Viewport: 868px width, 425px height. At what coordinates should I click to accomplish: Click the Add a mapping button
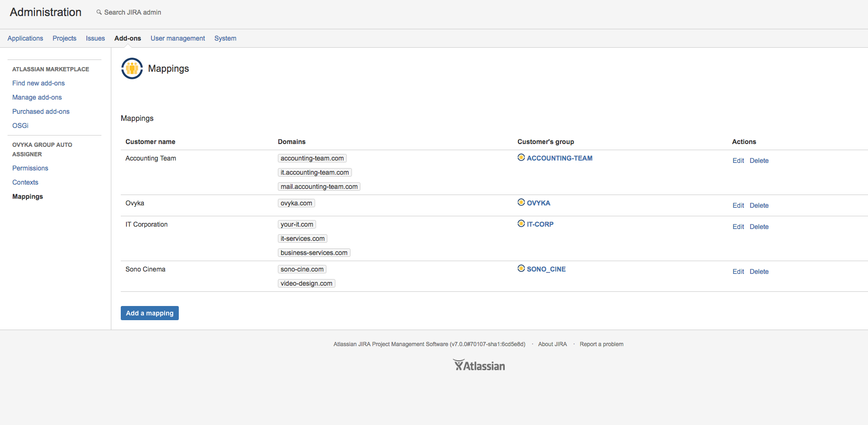[150, 313]
